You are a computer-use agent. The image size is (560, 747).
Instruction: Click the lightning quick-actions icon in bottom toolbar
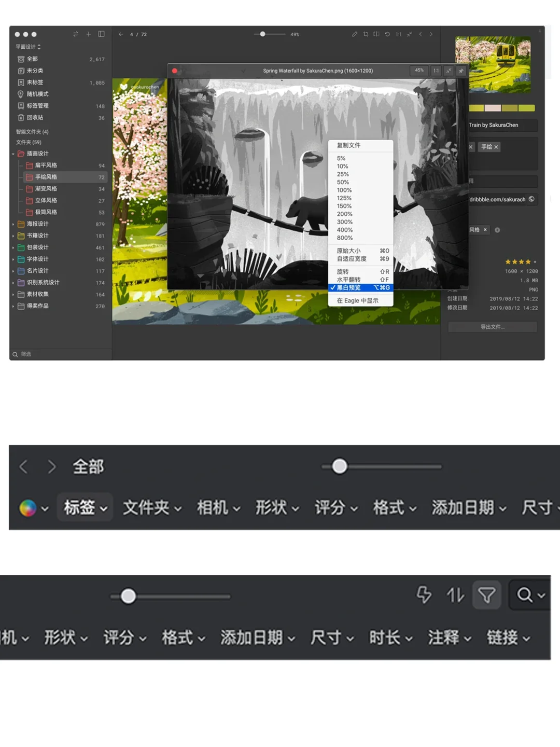click(424, 596)
